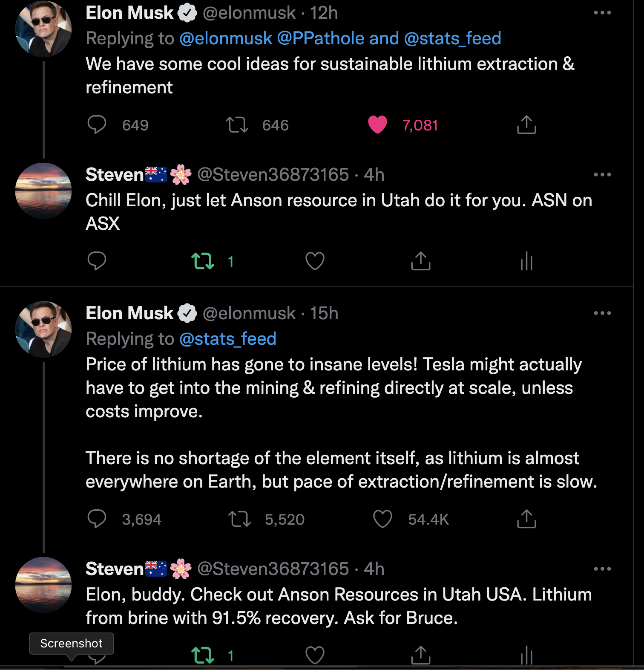Viewport: 644px width, 670px height.
Task: Open more options on "Chill Elon" tweet
Action: [602, 175]
